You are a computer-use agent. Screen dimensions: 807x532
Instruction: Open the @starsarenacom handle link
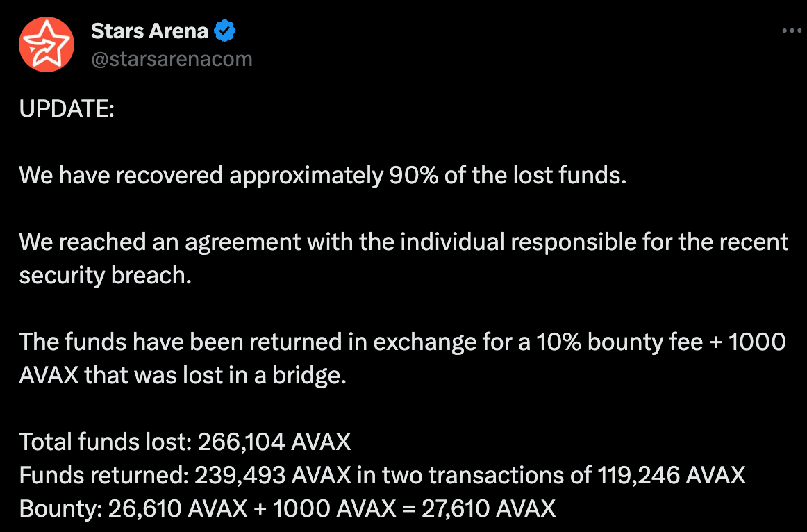[x=172, y=58]
